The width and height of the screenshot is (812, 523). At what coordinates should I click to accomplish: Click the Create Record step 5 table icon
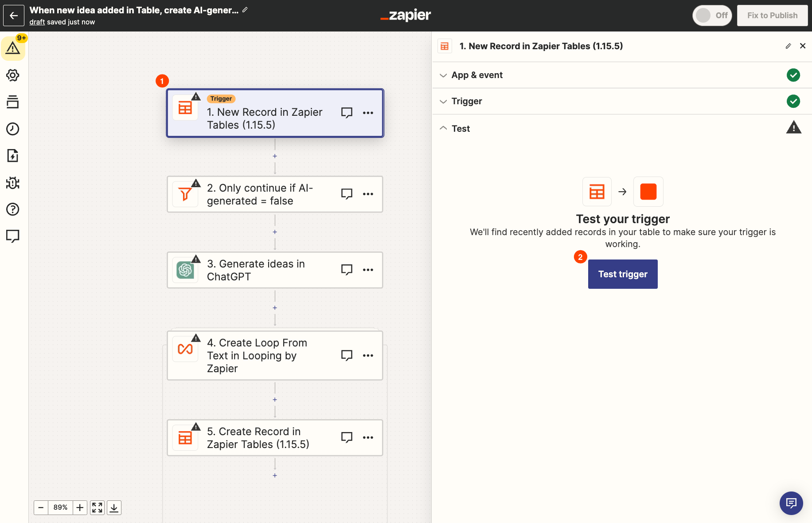185,438
